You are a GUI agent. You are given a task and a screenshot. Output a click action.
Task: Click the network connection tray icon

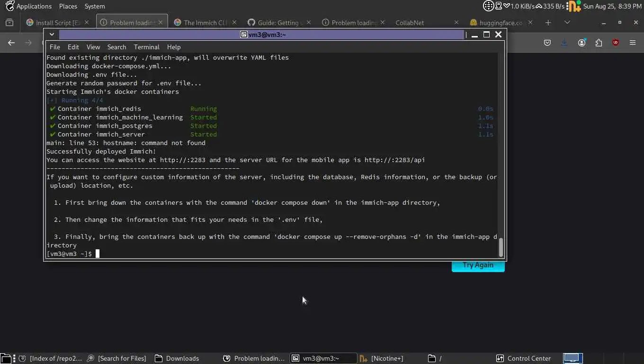tap(499, 6)
